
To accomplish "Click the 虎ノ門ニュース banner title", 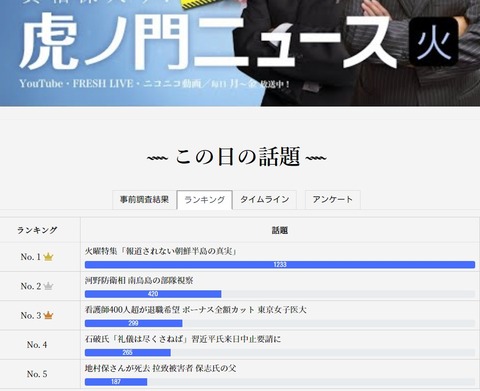I will point(208,42).
